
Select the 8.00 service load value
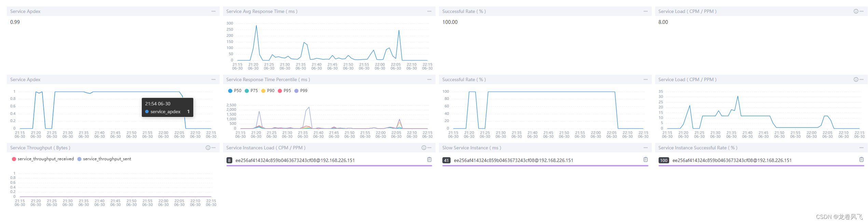point(663,22)
